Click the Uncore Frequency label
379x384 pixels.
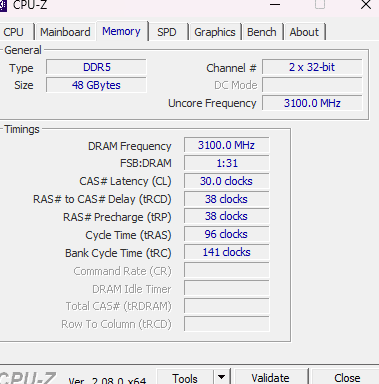click(x=212, y=104)
